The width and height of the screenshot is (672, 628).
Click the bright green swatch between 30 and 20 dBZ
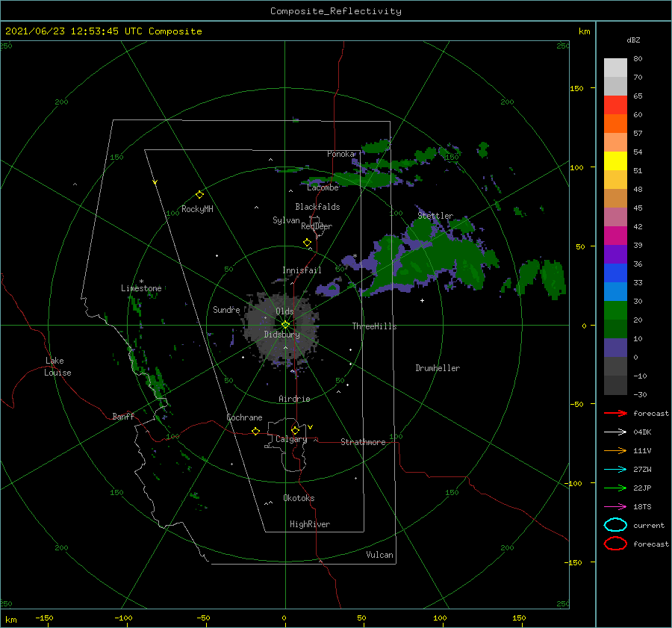coord(615,311)
